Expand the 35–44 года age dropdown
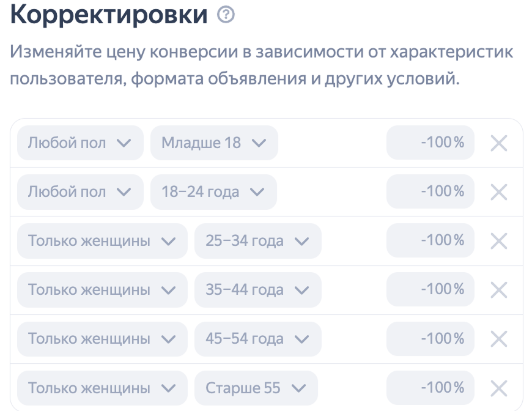This screenshot has height=411, width=532. click(257, 289)
